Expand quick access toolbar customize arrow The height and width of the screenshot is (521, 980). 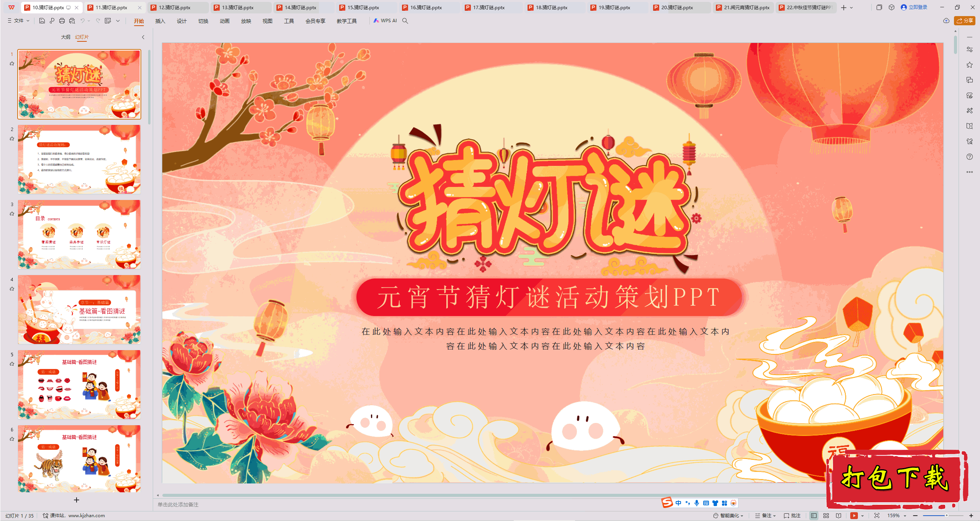pos(118,21)
